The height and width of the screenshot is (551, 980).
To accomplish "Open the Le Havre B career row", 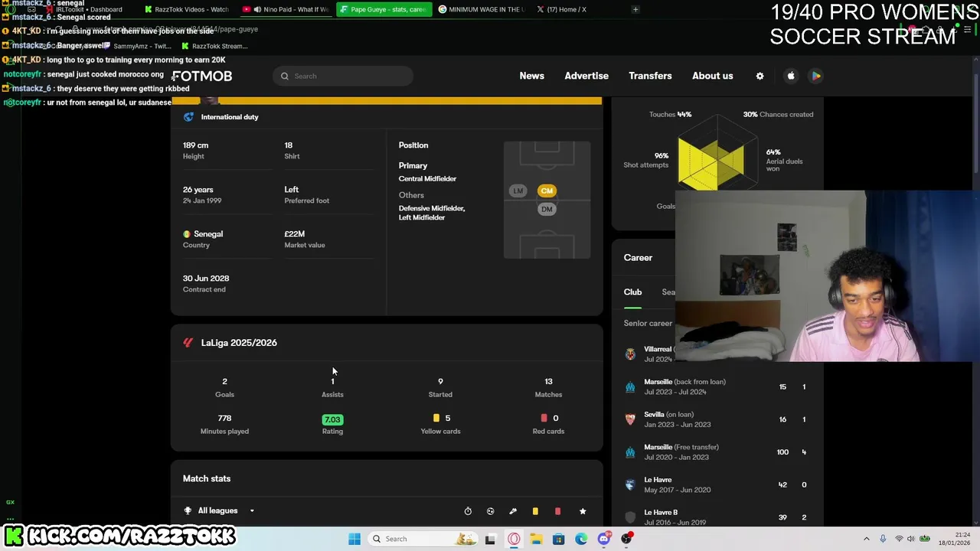I will pos(717,517).
